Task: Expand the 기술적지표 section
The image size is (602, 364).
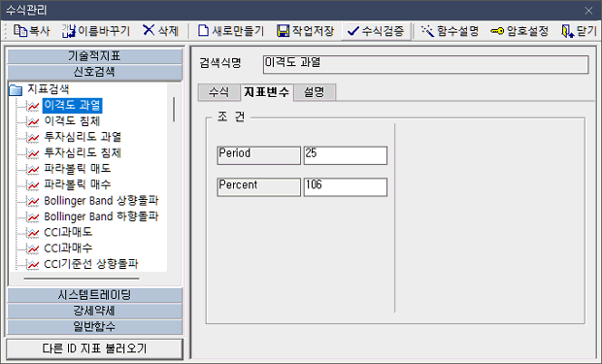Action: coord(95,56)
